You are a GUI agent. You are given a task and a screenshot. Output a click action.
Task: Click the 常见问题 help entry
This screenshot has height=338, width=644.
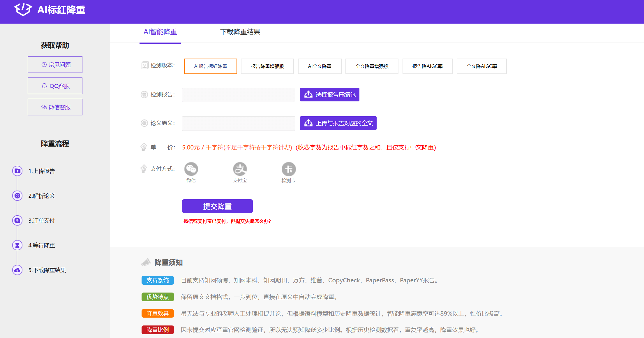point(55,64)
